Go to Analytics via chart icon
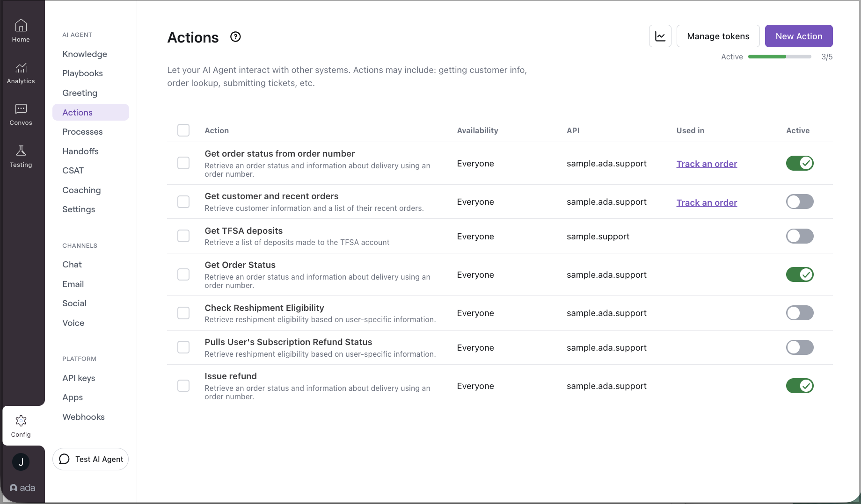This screenshot has height=504, width=861. click(x=21, y=68)
